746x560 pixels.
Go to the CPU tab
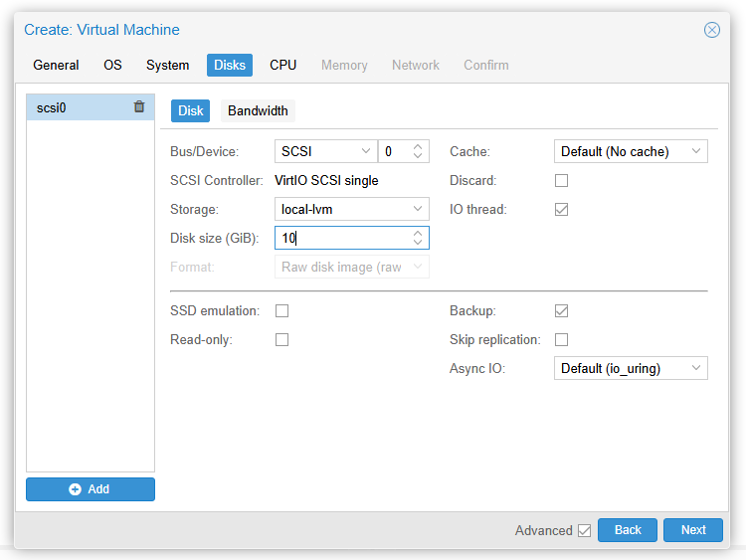pyautogui.click(x=282, y=66)
